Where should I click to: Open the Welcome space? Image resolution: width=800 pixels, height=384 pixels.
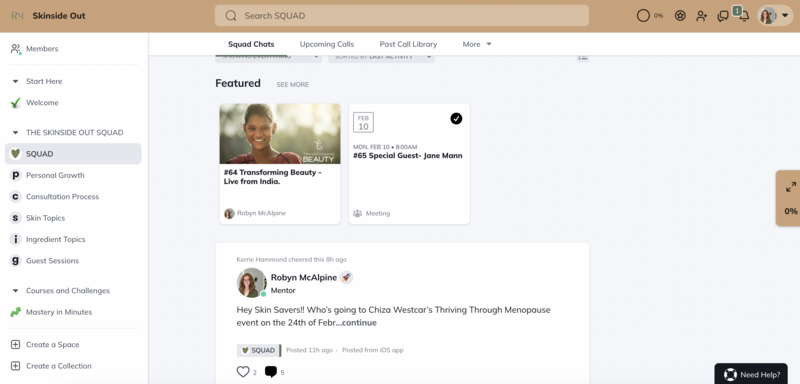click(x=42, y=103)
